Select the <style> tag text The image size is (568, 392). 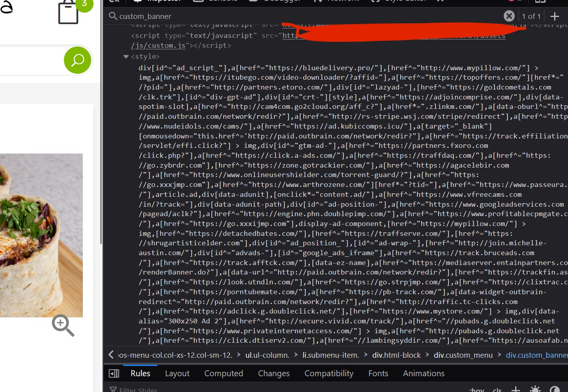145,57
